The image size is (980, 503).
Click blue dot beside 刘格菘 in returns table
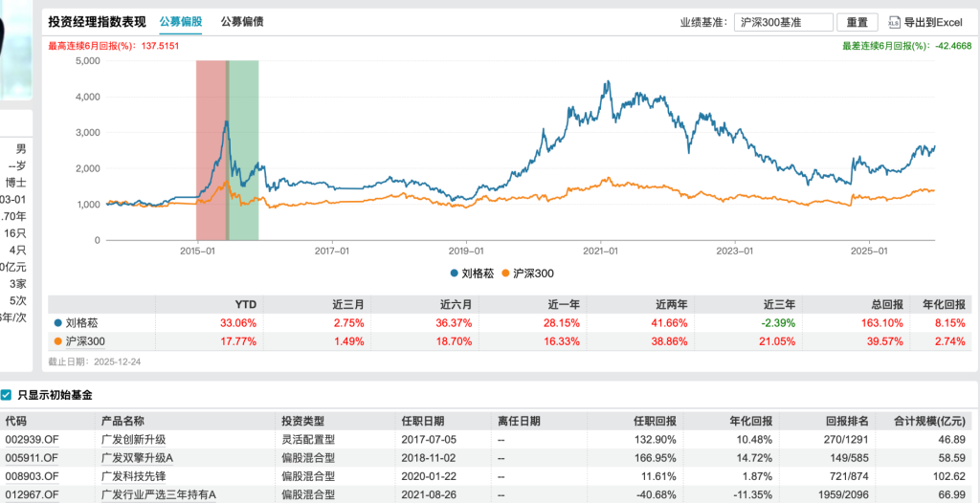tap(57, 323)
